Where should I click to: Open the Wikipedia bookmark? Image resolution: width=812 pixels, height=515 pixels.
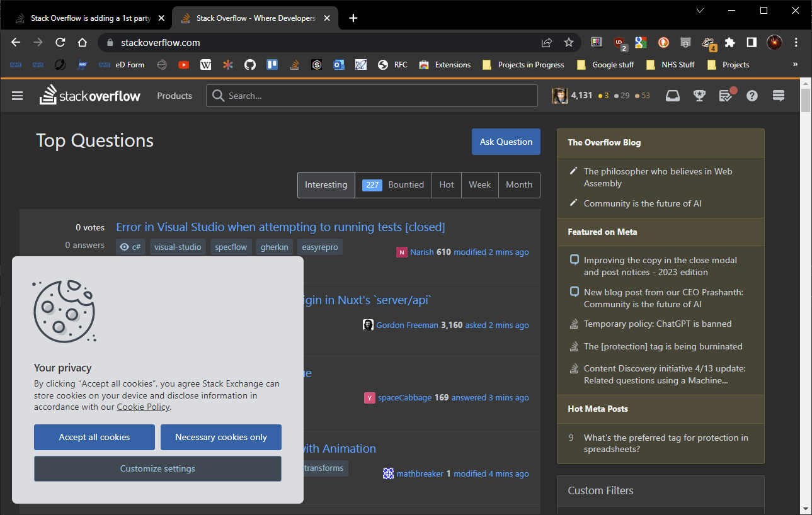[205, 64]
